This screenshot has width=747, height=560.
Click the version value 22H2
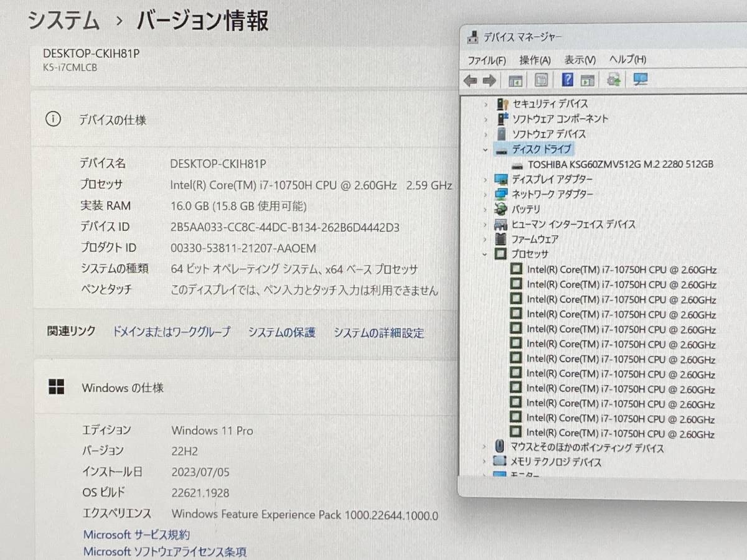186,450
